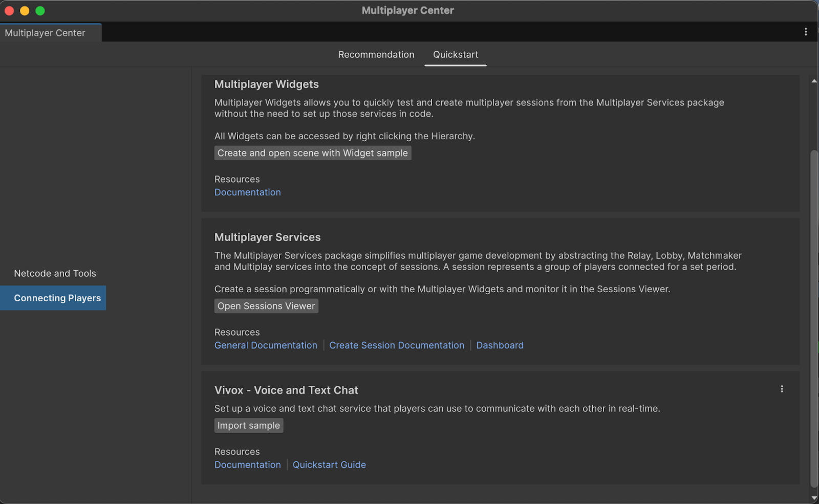The image size is (819, 504).
Task: Open Vivox Documentation link
Action: click(x=248, y=465)
